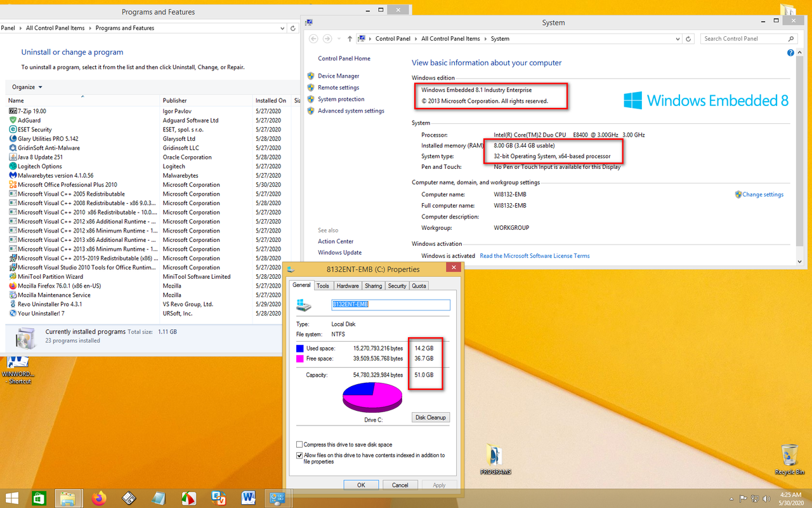
Task: Select the Revo Uninstaller Pro icon
Action: click(x=13, y=304)
